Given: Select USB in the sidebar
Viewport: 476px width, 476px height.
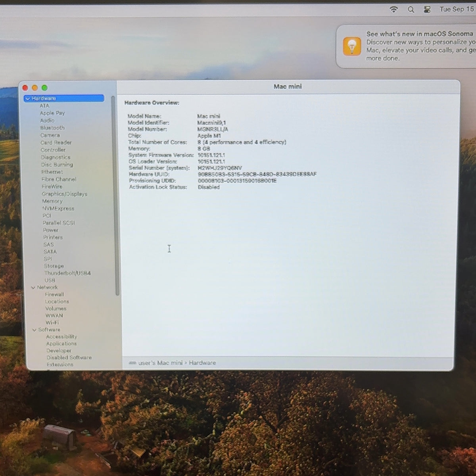Looking at the screenshot, I should [50, 280].
